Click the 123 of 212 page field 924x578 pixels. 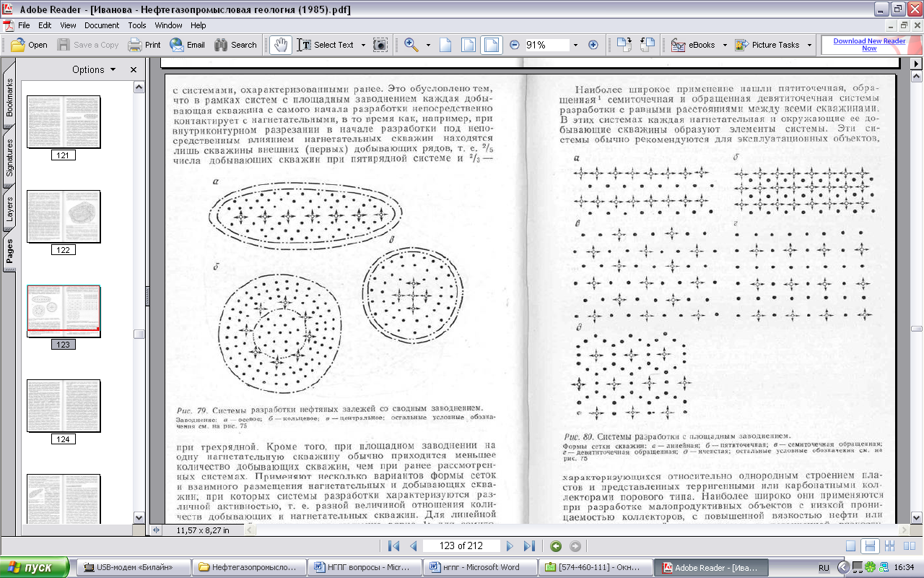tap(462, 546)
